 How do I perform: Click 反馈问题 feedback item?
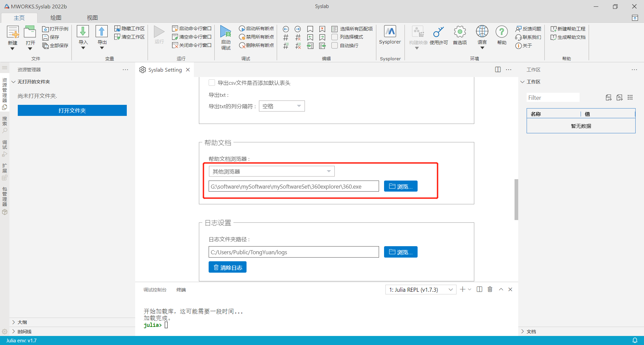(x=529, y=29)
